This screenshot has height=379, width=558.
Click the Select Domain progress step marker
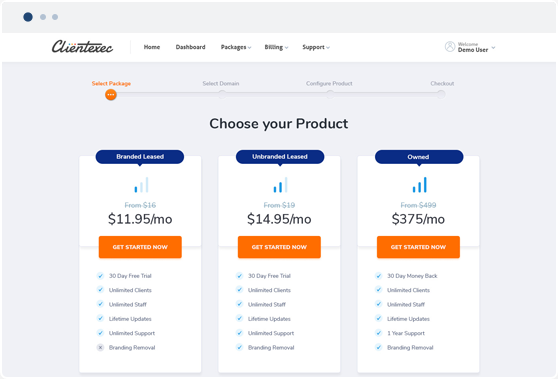222,95
